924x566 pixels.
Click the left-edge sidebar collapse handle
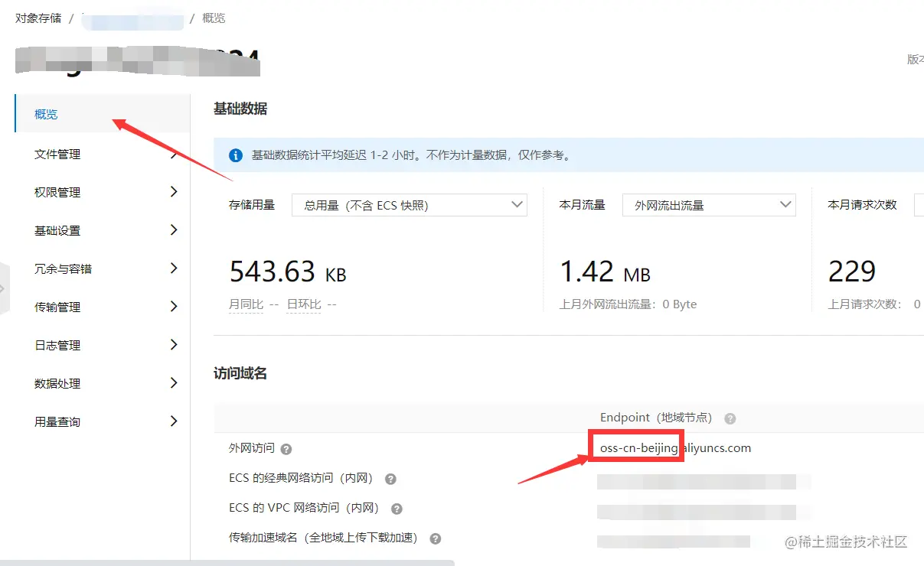tap(4, 288)
